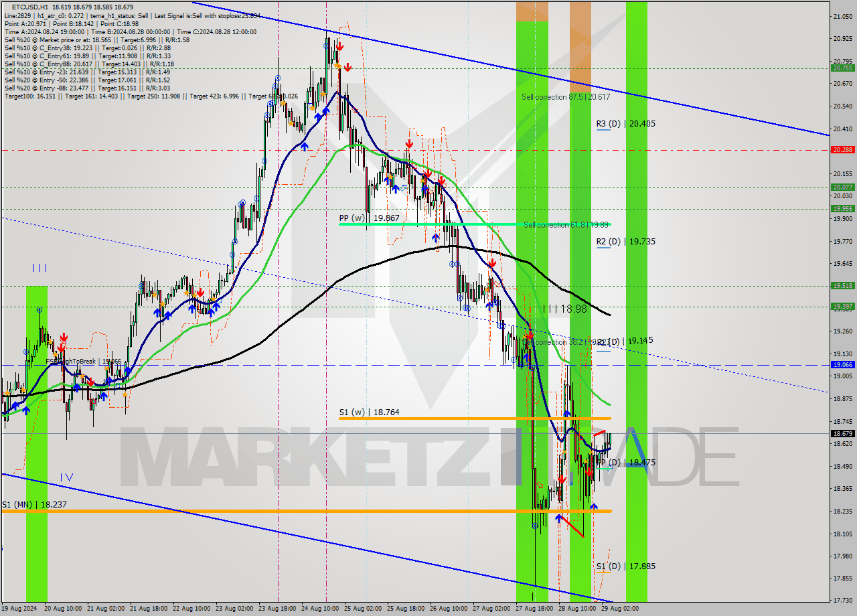Click the 'S1 (MN) | 18.237' monthly support label

tap(35, 505)
